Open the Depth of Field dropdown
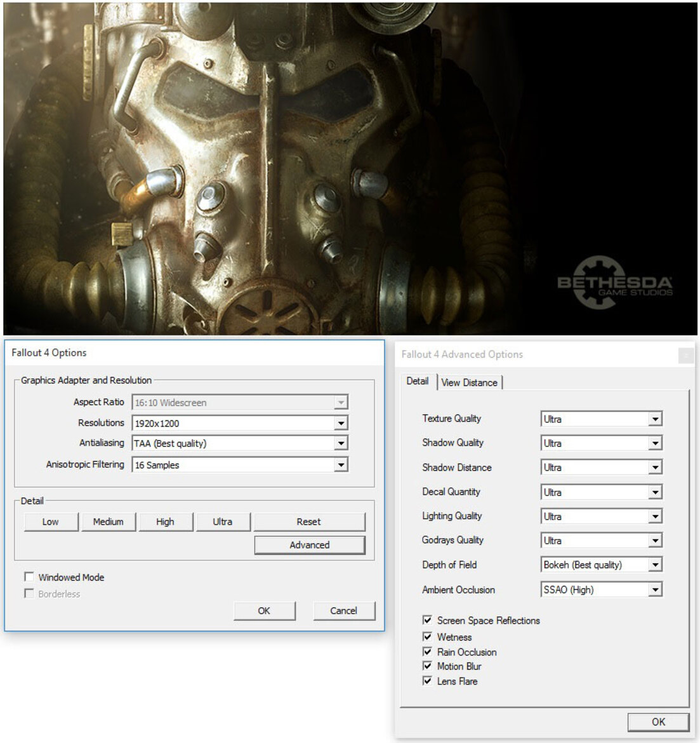Screen dimensions: 700x743 pyautogui.click(x=601, y=565)
